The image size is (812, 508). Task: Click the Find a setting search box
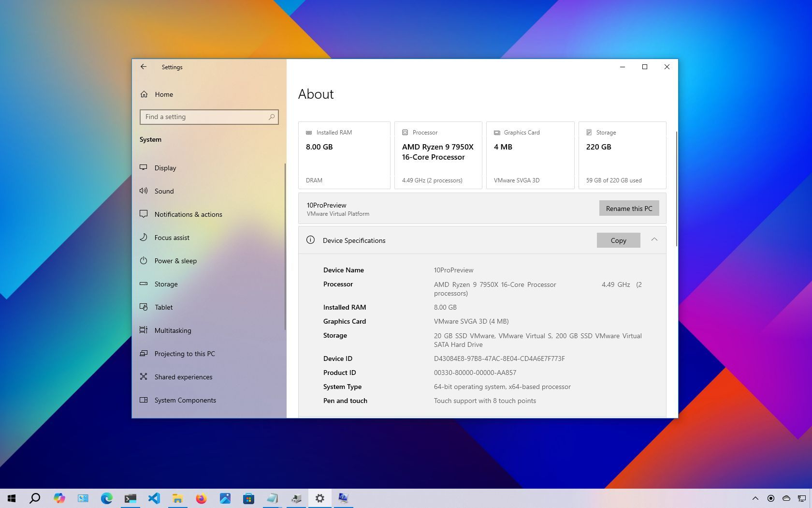pyautogui.click(x=205, y=117)
